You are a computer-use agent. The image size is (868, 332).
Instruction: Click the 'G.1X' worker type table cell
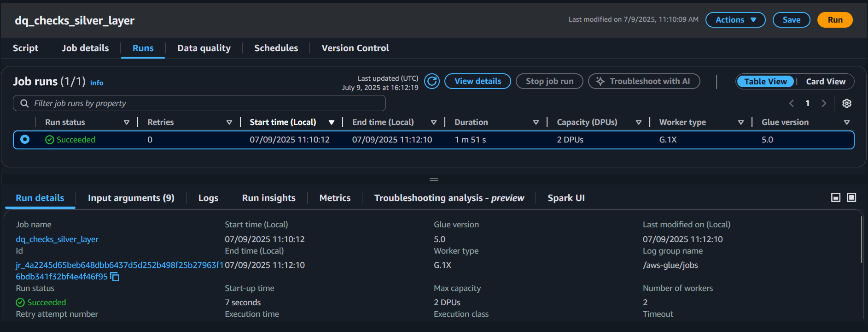pyautogui.click(x=668, y=140)
